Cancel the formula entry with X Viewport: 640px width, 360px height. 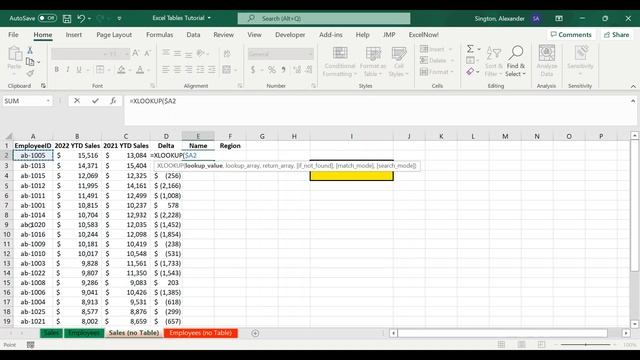point(77,101)
